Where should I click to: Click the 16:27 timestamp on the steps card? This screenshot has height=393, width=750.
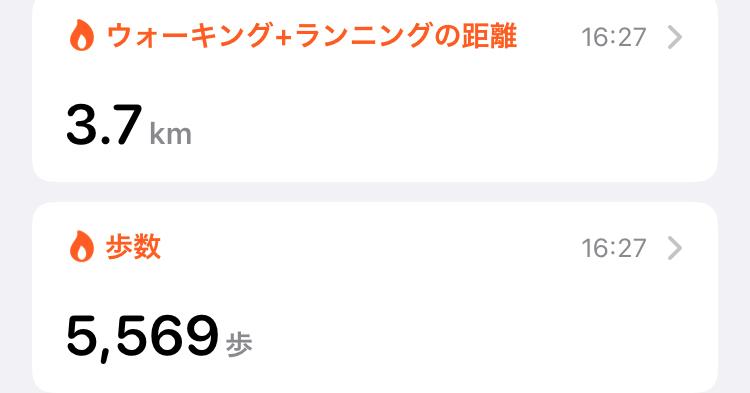pyautogui.click(x=614, y=248)
